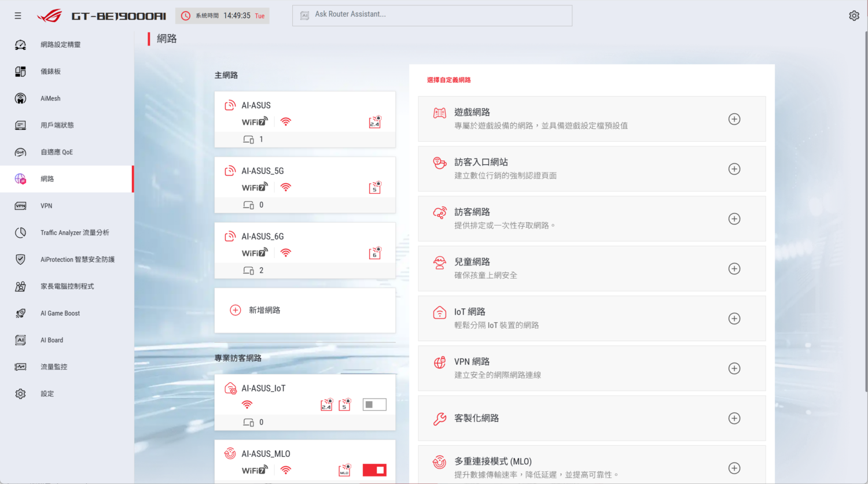Viewport: 868px width, 484px height.
Task: Click the AI-ASUS_6G connected devices icon
Action: (249, 271)
